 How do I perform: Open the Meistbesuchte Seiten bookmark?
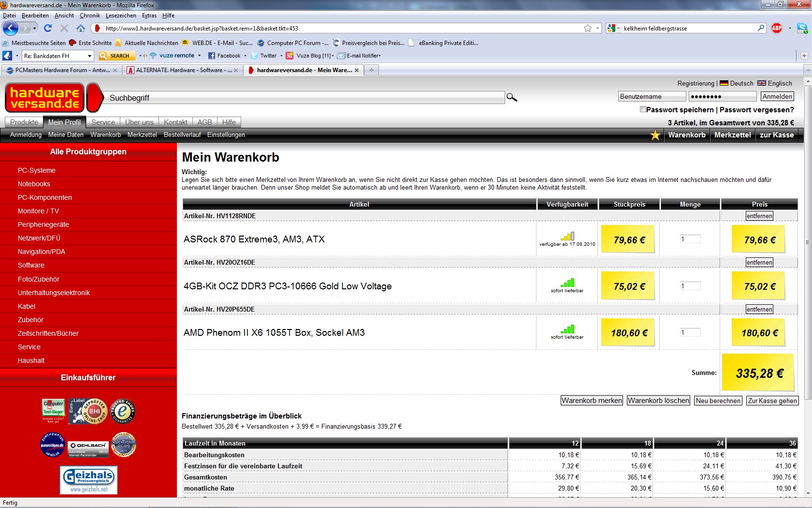34,43
